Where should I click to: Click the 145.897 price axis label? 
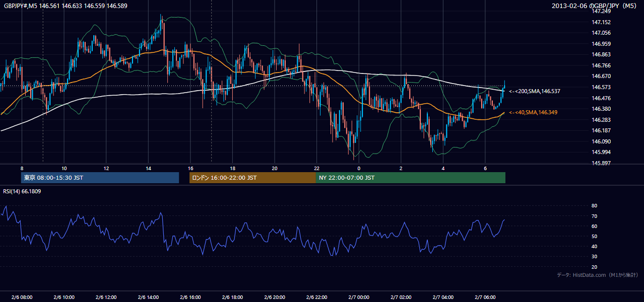point(601,163)
